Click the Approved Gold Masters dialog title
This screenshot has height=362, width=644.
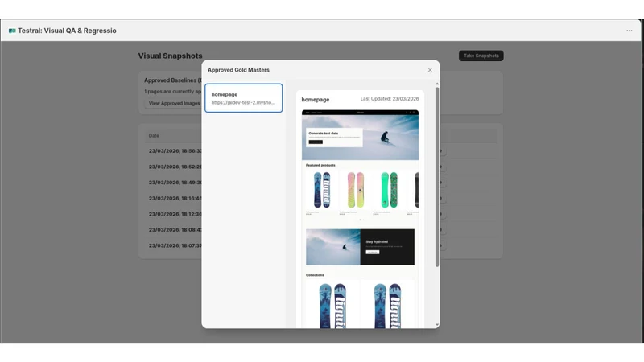[x=238, y=70]
